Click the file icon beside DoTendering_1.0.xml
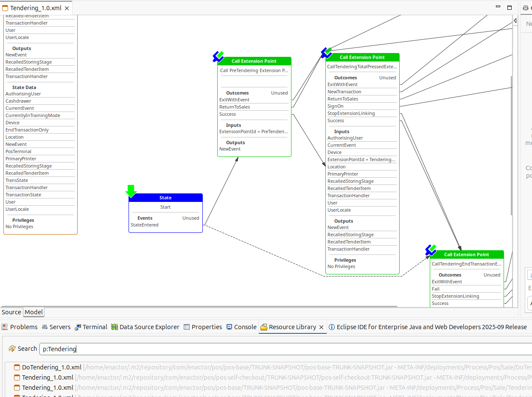532x397 pixels. pyautogui.click(x=16, y=367)
